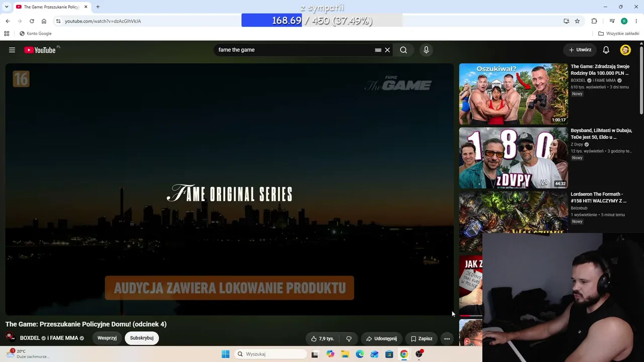Click the address bar URL
This screenshot has height=362, width=644.
103,21
